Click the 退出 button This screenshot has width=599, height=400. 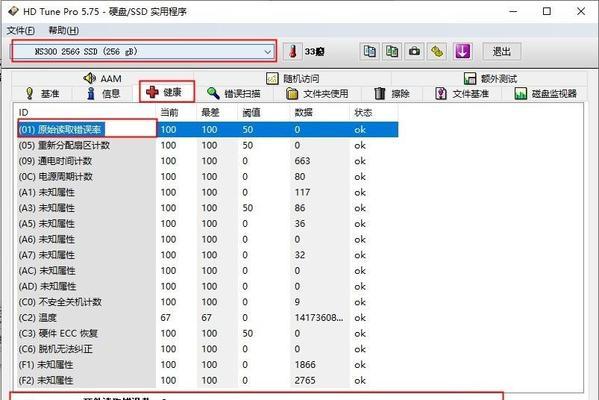[502, 51]
